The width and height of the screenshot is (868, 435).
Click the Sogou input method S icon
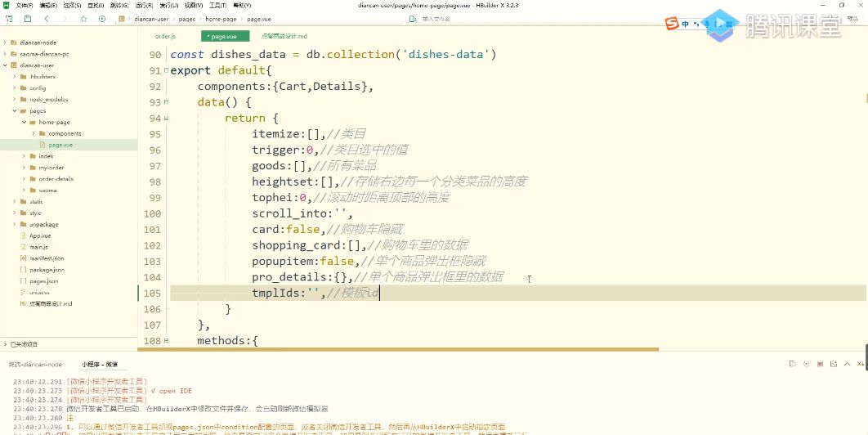(672, 24)
